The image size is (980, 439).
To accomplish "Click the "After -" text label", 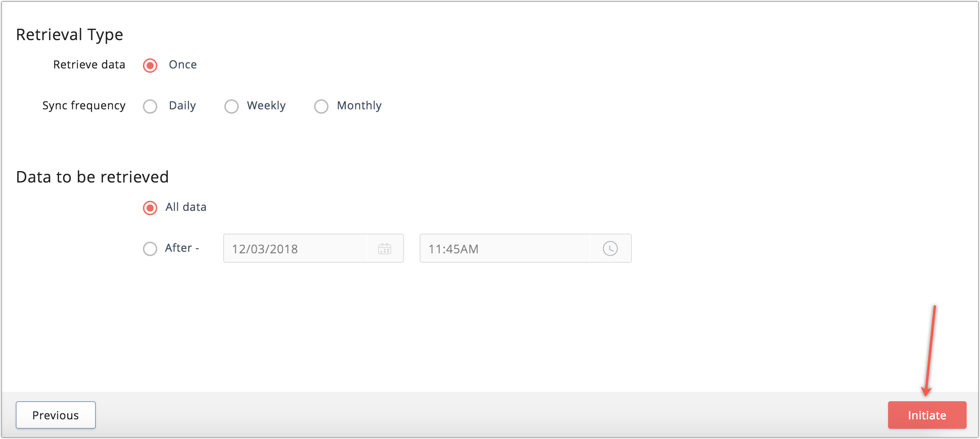I will (182, 248).
